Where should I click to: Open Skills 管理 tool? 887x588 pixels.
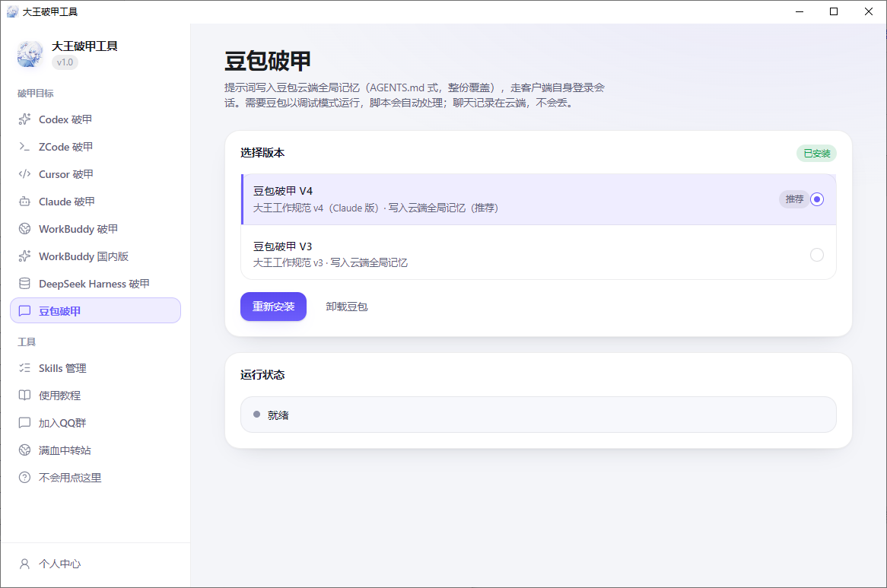(95, 368)
